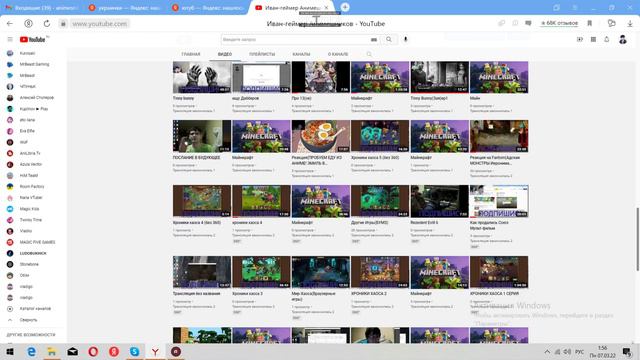Viewport: 640px width, 360px height.
Task: Select the ВИДЕО channel tab
Action: [x=224, y=54]
